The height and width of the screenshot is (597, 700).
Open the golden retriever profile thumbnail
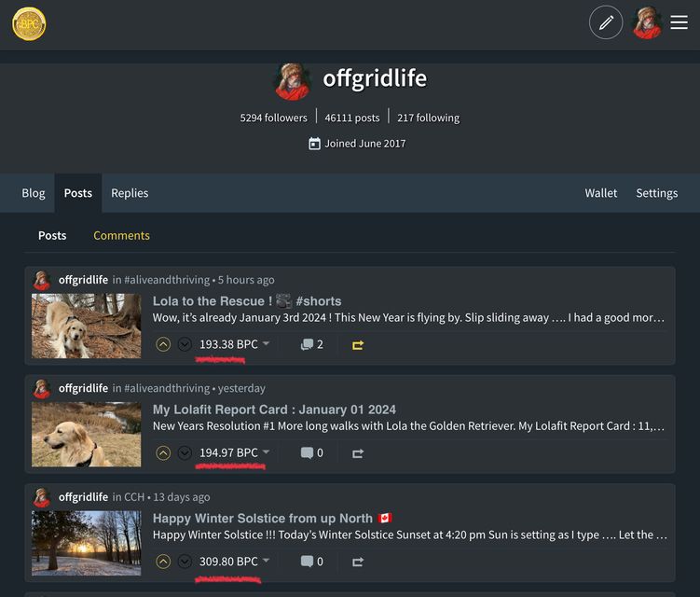[86, 435]
